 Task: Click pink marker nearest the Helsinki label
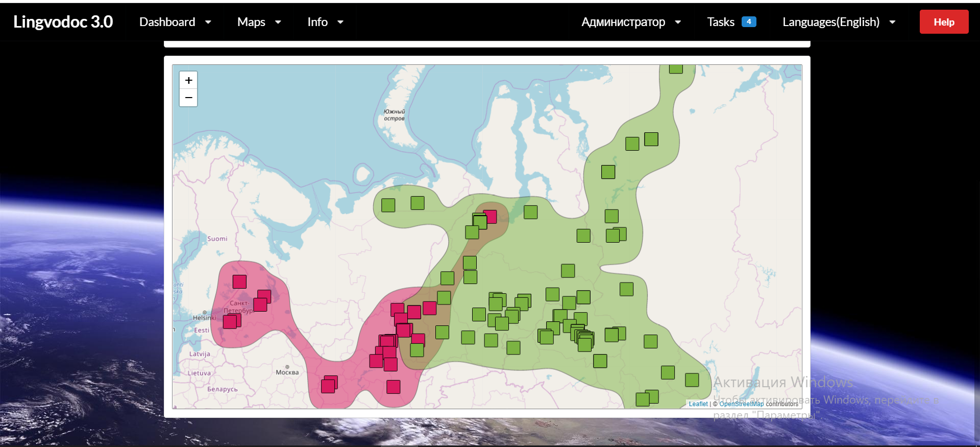coord(230,321)
